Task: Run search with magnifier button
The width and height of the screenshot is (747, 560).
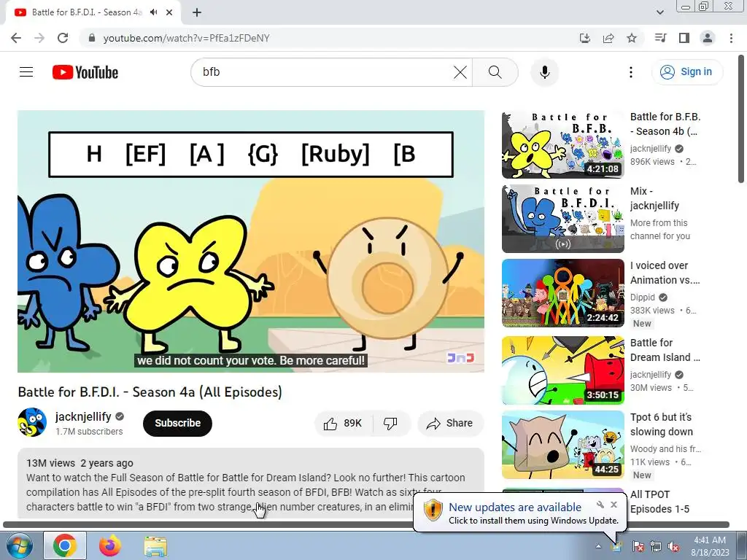Action: 495,72
